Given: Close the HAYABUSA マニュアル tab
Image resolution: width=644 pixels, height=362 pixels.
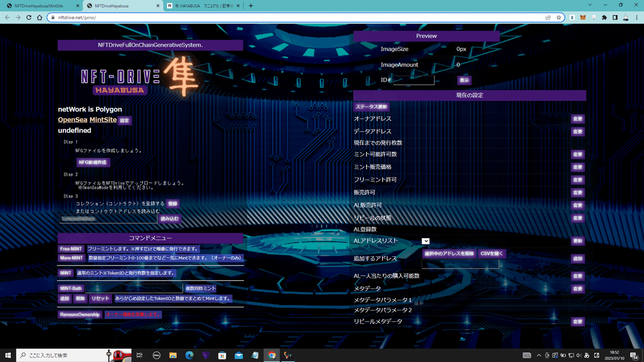Looking at the screenshot, I should click(238, 5).
